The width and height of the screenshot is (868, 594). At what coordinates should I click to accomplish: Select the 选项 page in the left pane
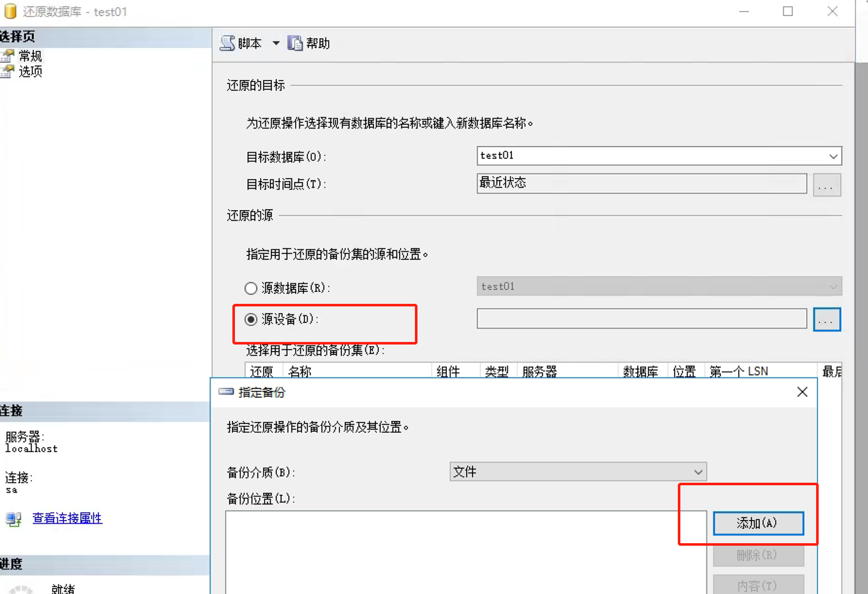[30, 72]
